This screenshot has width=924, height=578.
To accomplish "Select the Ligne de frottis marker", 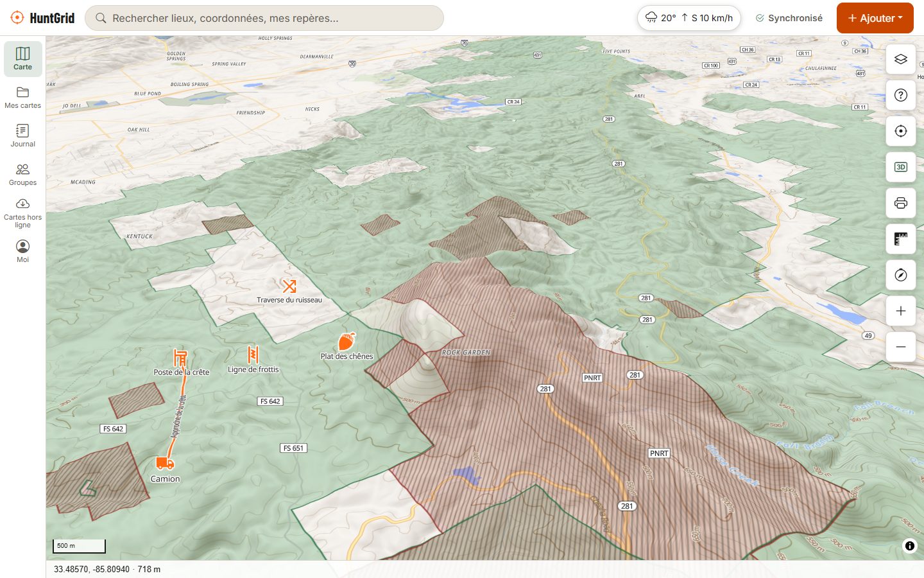I will coord(253,355).
